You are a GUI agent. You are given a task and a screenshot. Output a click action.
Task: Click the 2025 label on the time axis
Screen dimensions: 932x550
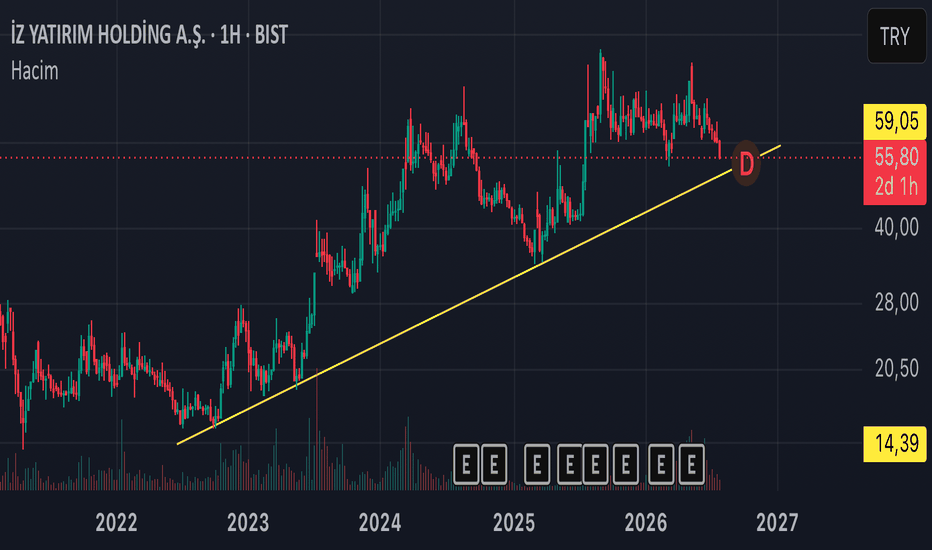[514, 523]
